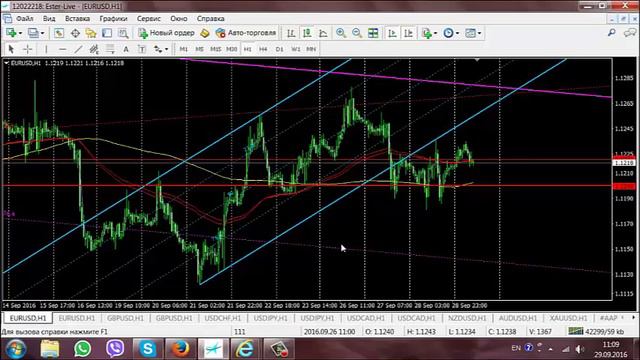Expand the periods dropdown arrow

click(457, 33)
